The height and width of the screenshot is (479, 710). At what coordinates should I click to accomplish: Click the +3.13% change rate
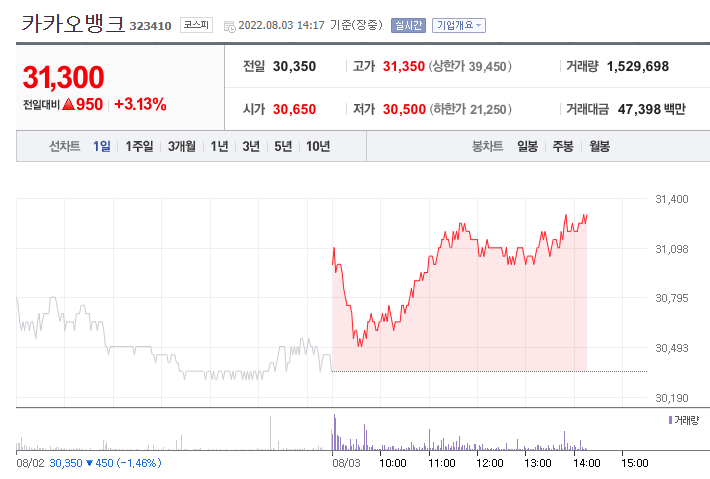(x=140, y=105)
